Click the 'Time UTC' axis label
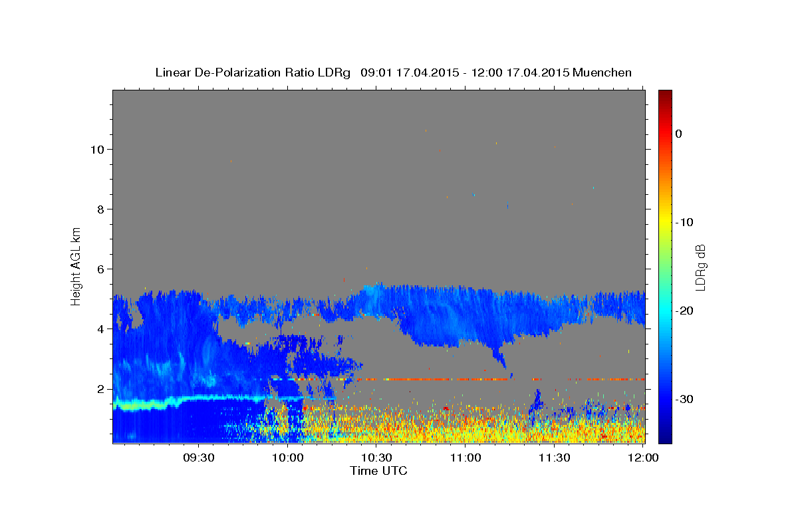Viewport: 798px width, 532px height. (378, 471)
